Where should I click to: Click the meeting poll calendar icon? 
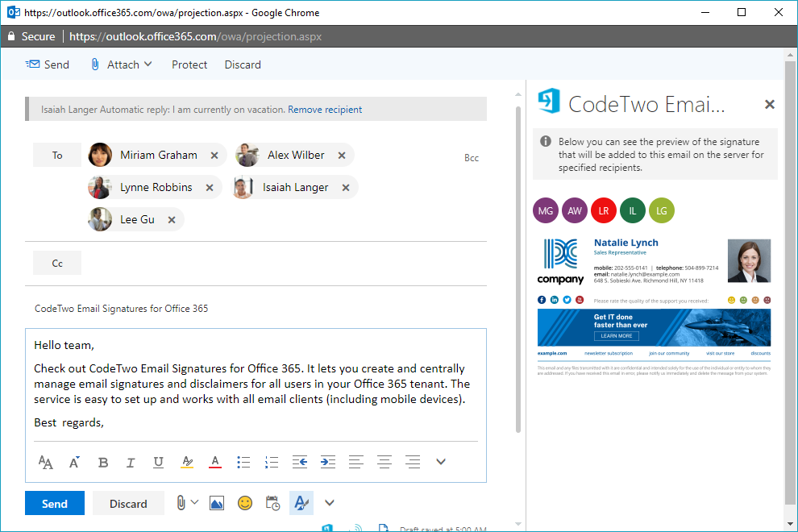tap(272, 502)
